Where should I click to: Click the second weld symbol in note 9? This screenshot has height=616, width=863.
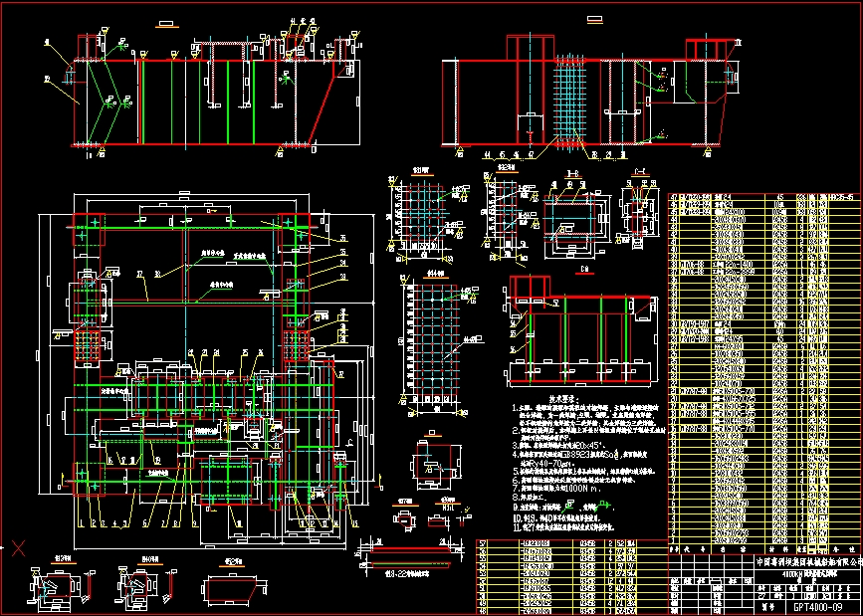point(604,505)
